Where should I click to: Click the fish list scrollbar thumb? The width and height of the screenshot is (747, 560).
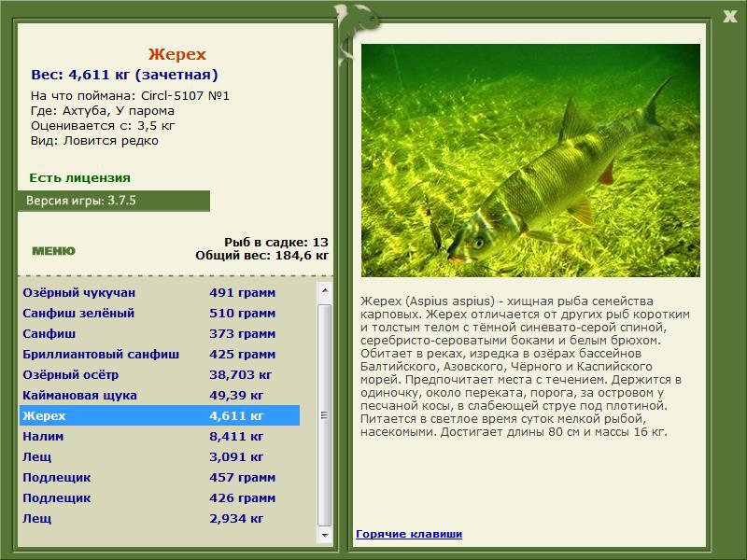click(324, 415)
